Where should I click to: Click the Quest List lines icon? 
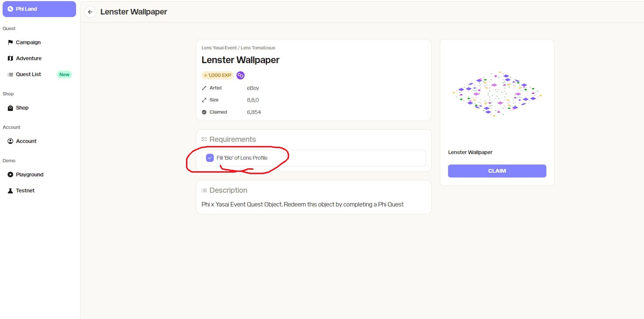coord(10,74)
